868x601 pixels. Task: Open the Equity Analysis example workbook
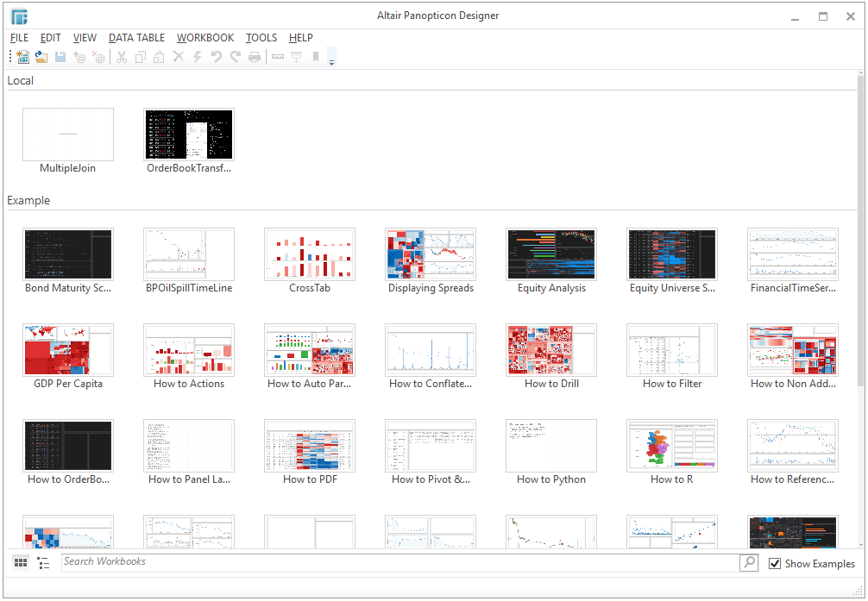pos(551,254)
